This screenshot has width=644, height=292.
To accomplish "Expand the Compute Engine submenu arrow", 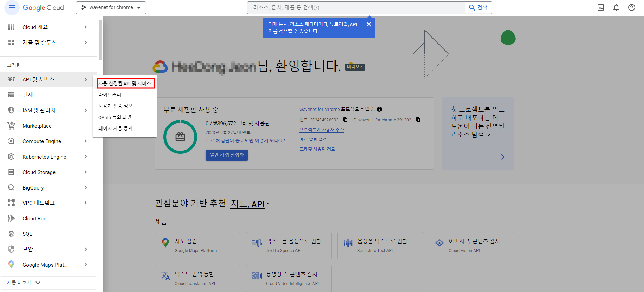I will 86,141.
